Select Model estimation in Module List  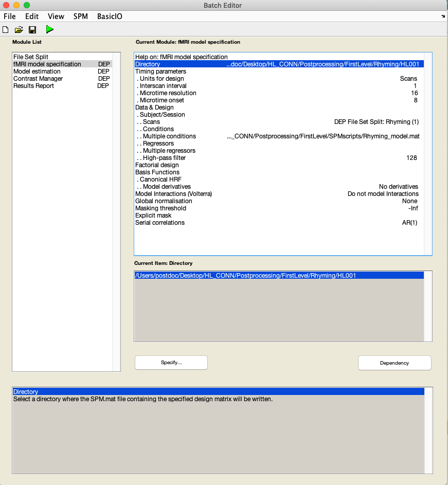click(37, 71)
